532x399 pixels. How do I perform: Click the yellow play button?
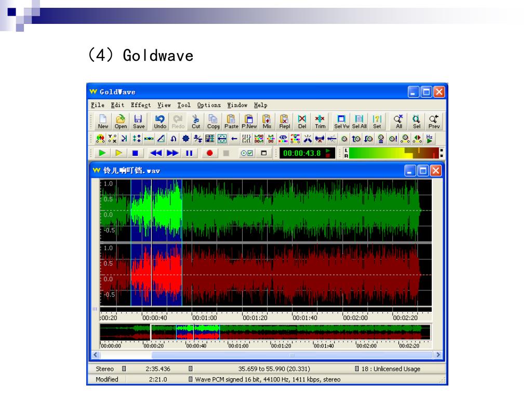pyautogui.click(x=118, y=153)
